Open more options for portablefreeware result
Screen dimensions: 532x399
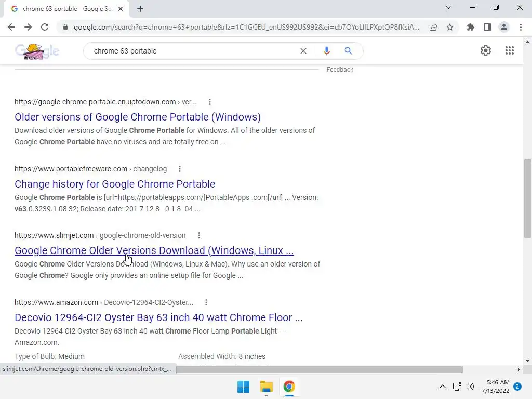pos(179,169)
